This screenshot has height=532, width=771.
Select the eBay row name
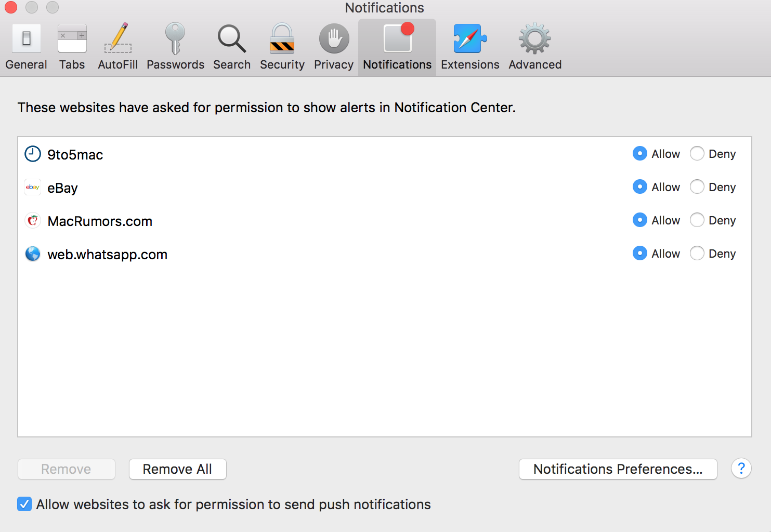click(62, 188)
